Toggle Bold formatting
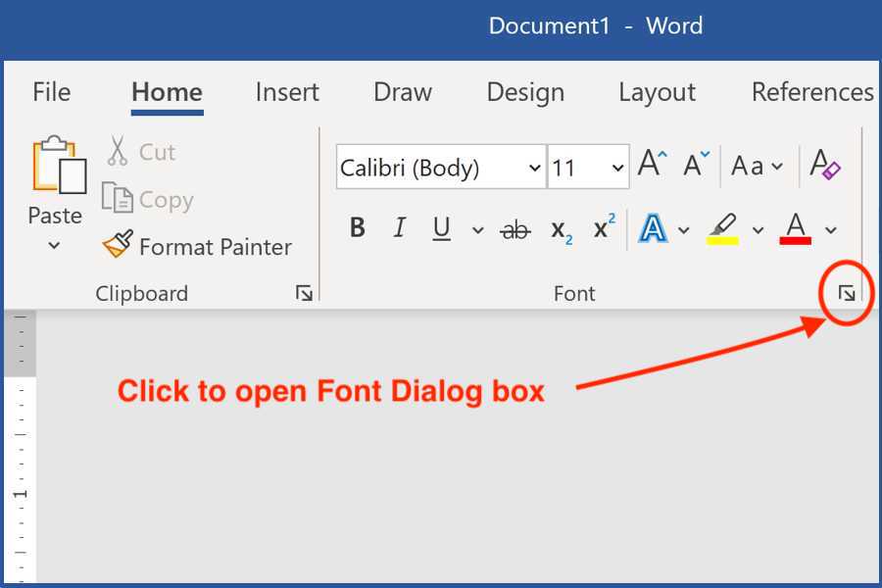The height and width of the screenshot is (588, 882). tap(357, 228)
